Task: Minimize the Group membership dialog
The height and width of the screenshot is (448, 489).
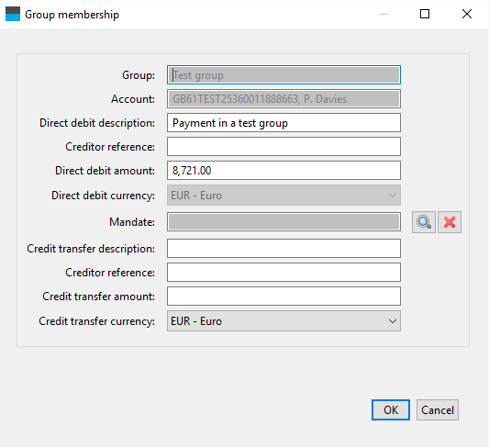Action: 383,14
